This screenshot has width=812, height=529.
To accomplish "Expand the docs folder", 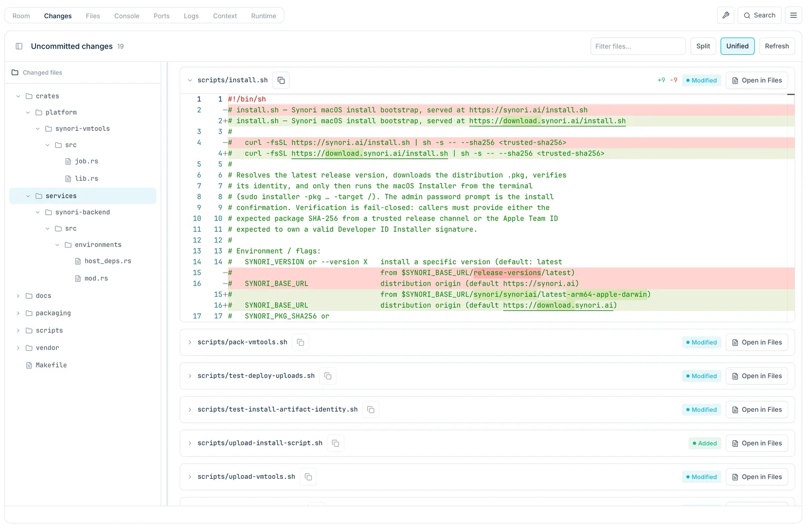I will point(18,296).
